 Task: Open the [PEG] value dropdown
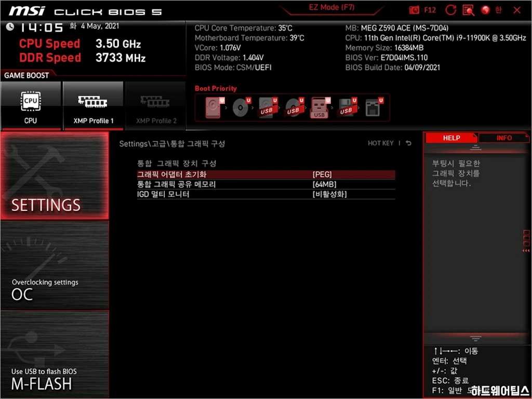click(x=322, y=175)
